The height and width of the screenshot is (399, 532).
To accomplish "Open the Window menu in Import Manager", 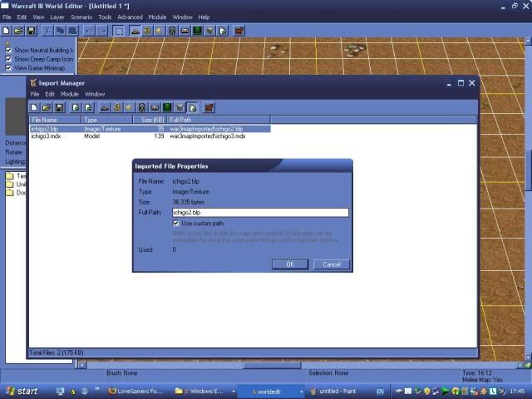I will coord(95,94).
